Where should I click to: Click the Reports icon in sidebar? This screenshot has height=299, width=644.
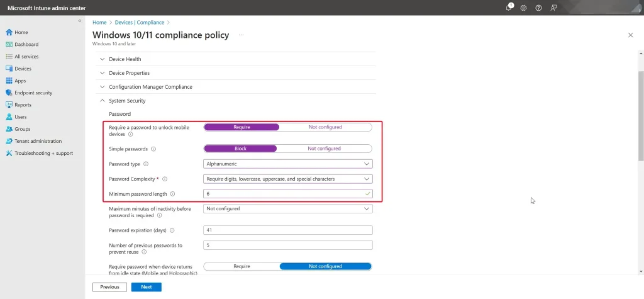tap(9, 105)
